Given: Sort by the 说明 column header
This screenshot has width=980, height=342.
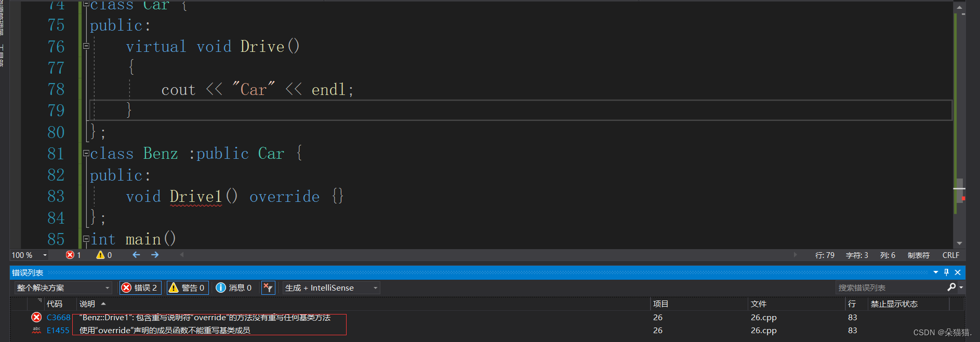Looking at the screenshot, I should pyautogui.click(x=87, y=304).
